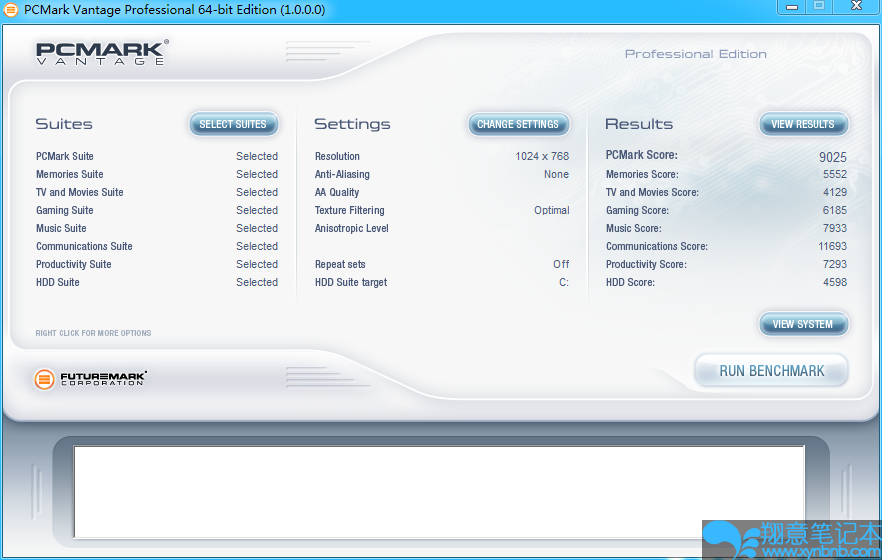
Task: Click the Anisotropic Level setting label
Action: [352, 228]
